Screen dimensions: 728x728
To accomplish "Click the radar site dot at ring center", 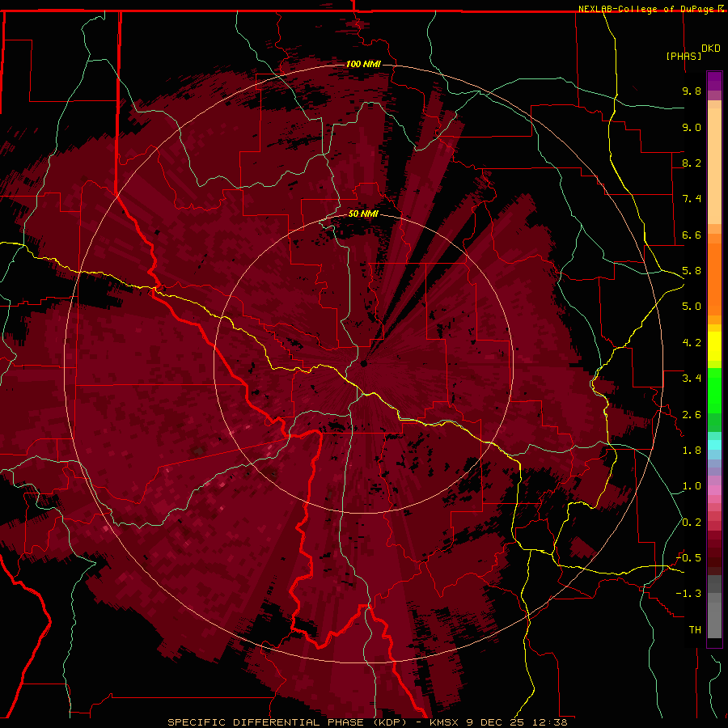I will (x=363, y=364).
